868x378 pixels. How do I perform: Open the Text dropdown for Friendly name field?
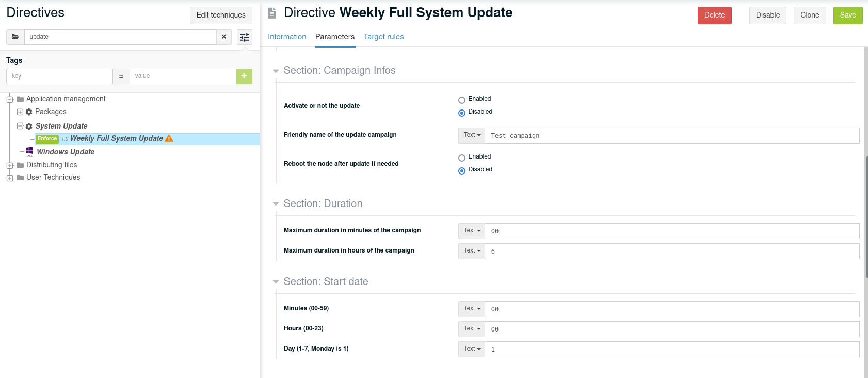[x=472, y=135]
